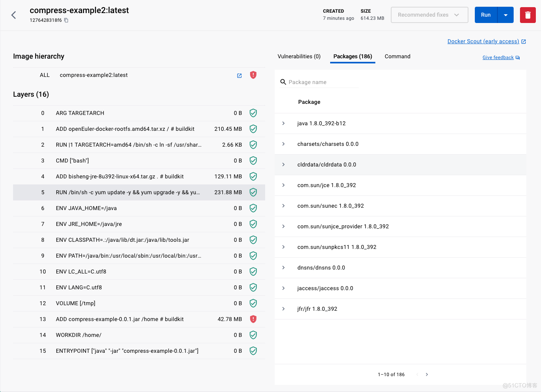Click the shield icon for VOLUME /tmp layer
This screenshot has height=392, width=541.
(x=253, y=303)
